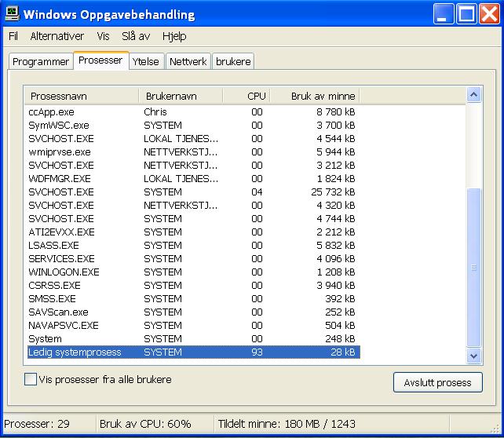
Task: Click the Avslutt prosess button
Action: [x=438, y=382]
